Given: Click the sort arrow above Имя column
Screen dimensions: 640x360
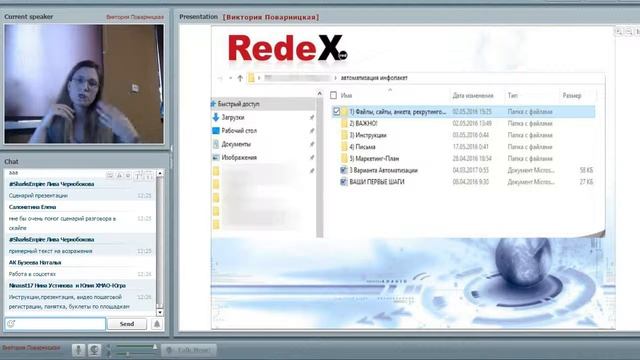Looking at the screenshot, I should tap(390, 90).
